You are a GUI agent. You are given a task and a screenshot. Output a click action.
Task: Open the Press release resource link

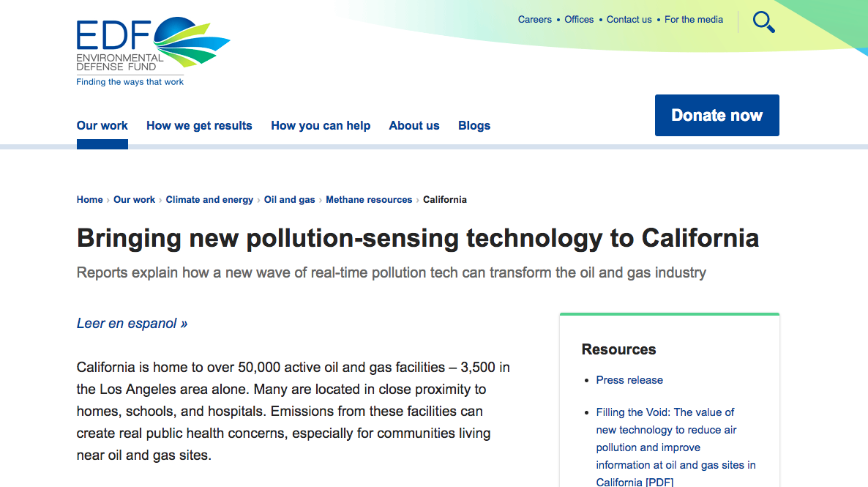point(629,380)
